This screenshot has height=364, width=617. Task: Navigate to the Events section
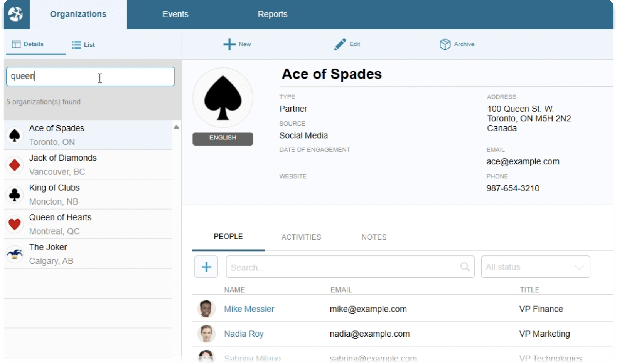[175, 14]
